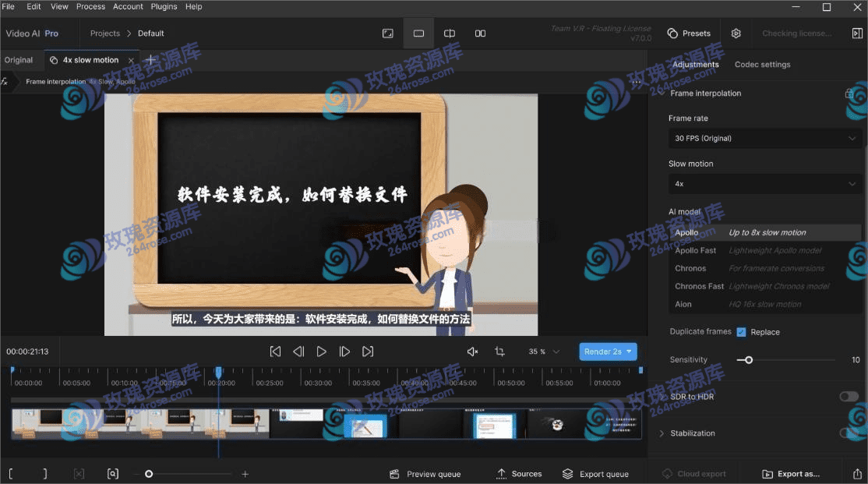
Task: Select the penguin clip thumbnail in filmstrip
Action: [556, 424]
